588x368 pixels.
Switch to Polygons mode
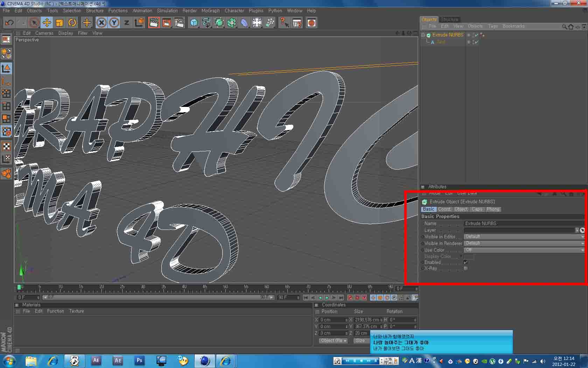coord(6,119)
